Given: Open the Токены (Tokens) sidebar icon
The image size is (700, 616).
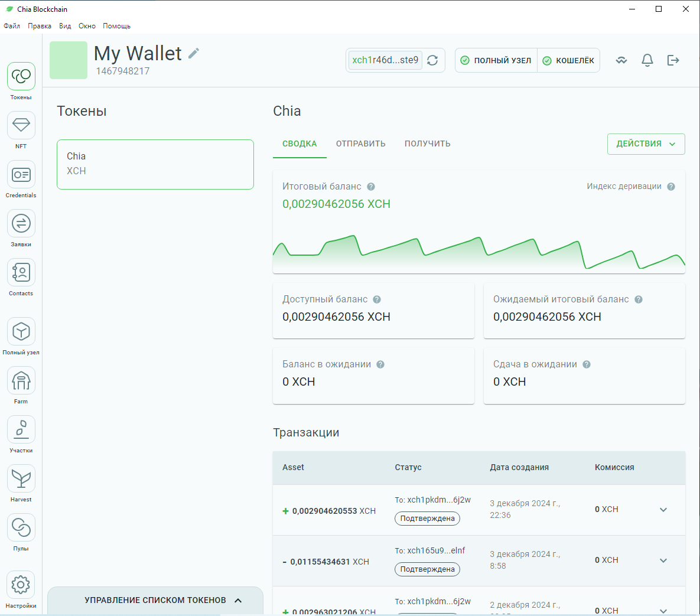Looking at the screenshot, I should (x=21, y=76).
